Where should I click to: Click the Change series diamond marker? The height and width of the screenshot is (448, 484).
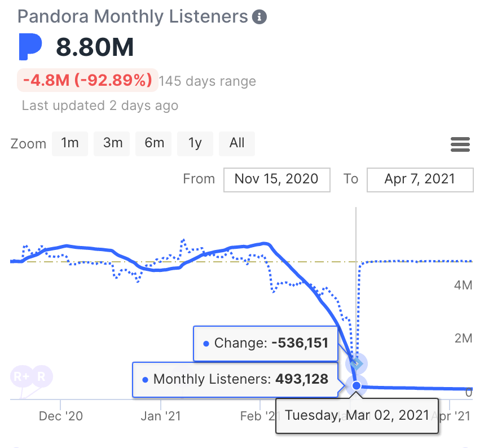(357, 362)
